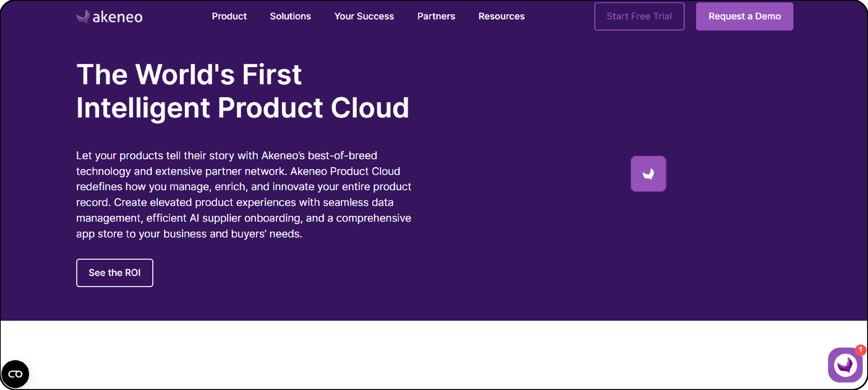Open the Akeneo chat widget

(x=845, y=365)
